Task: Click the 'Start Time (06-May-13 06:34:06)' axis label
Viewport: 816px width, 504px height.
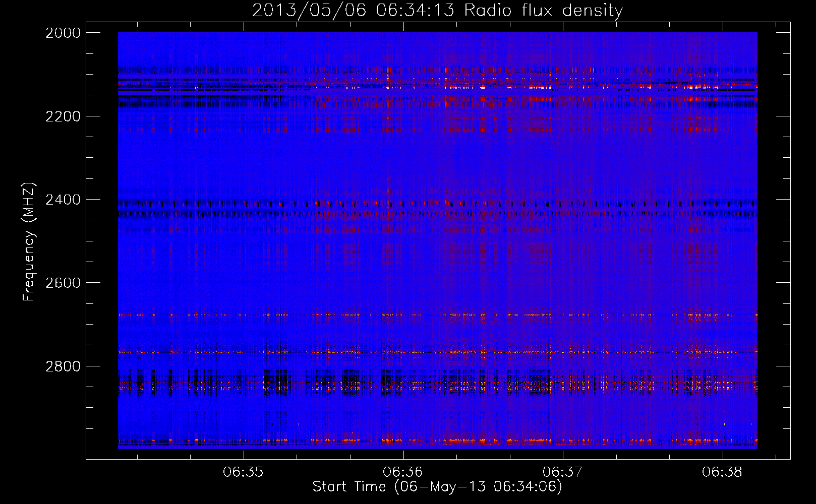Action: [x=437, y=487]
